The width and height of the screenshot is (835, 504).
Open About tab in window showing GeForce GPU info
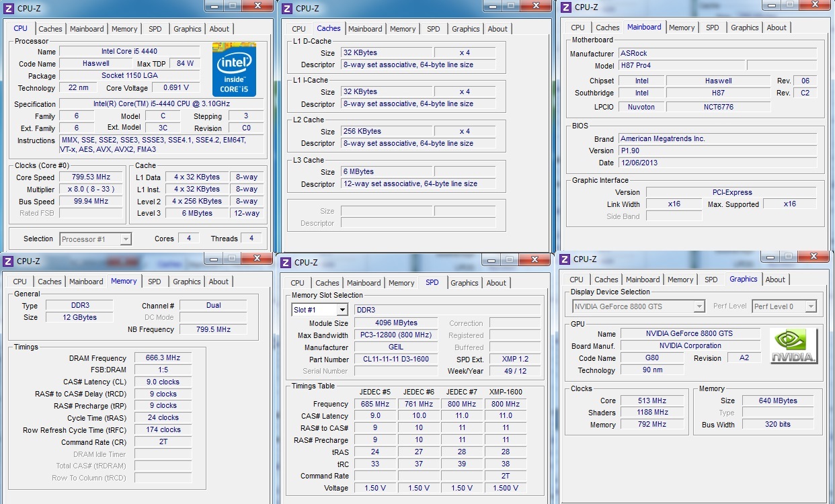click(x=775, y=280)
